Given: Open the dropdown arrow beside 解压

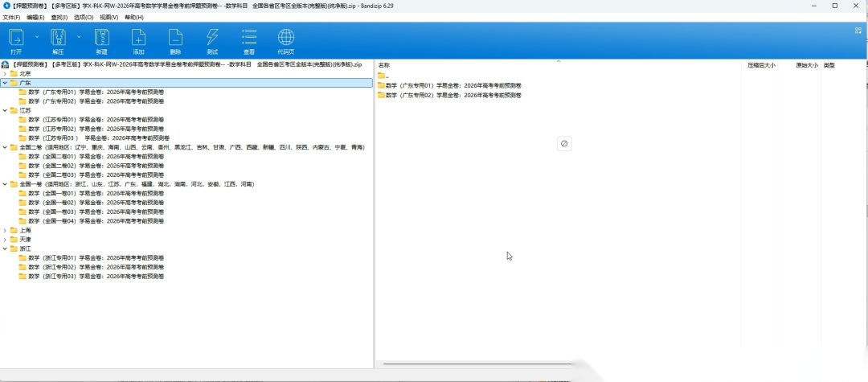Looking at the screenshot, I should [x=79, y=36].
